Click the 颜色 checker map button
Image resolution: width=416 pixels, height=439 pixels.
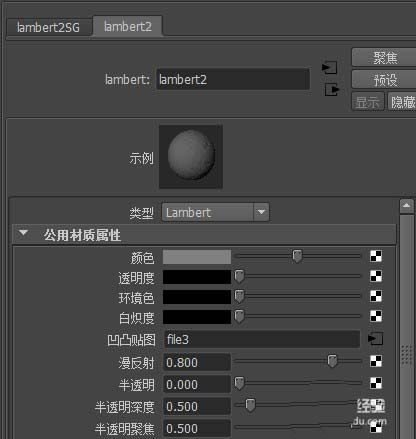[376, 256]
